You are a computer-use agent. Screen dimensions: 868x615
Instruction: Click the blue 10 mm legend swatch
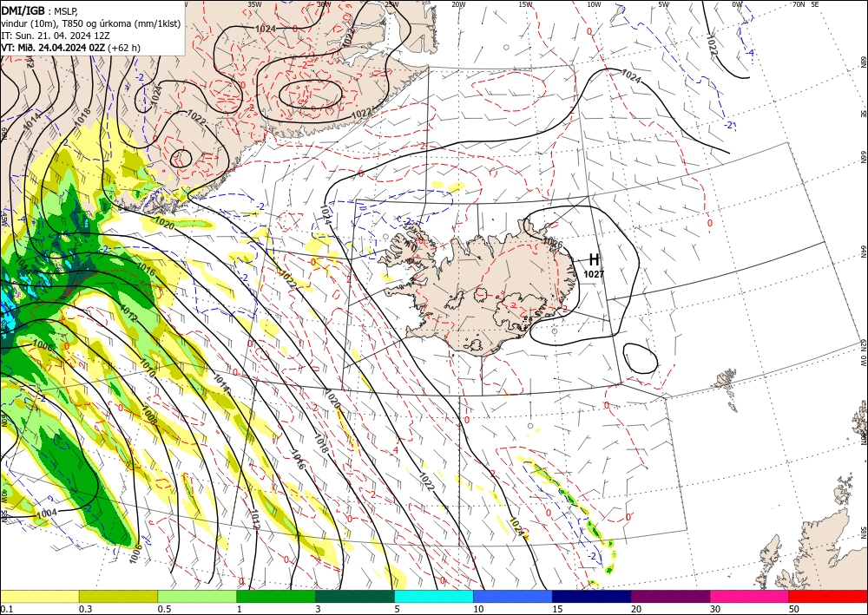[513, 596]
